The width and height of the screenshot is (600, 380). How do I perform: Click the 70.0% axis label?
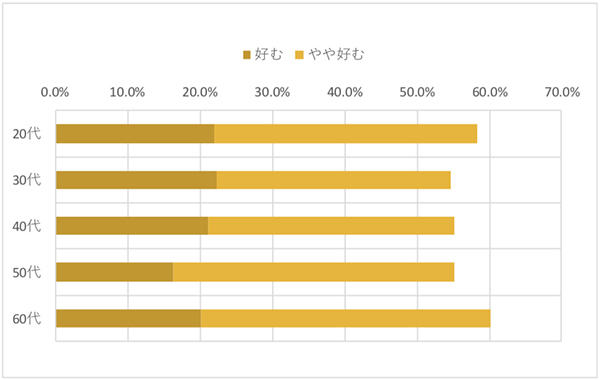562,92
